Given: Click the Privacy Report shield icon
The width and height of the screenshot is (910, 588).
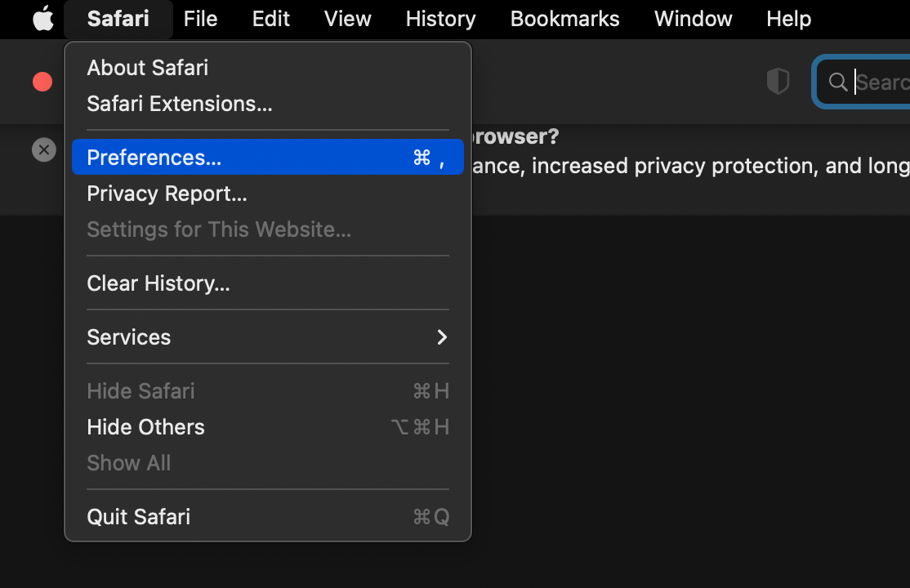Looking at the screenshot, I should [778, 82].
